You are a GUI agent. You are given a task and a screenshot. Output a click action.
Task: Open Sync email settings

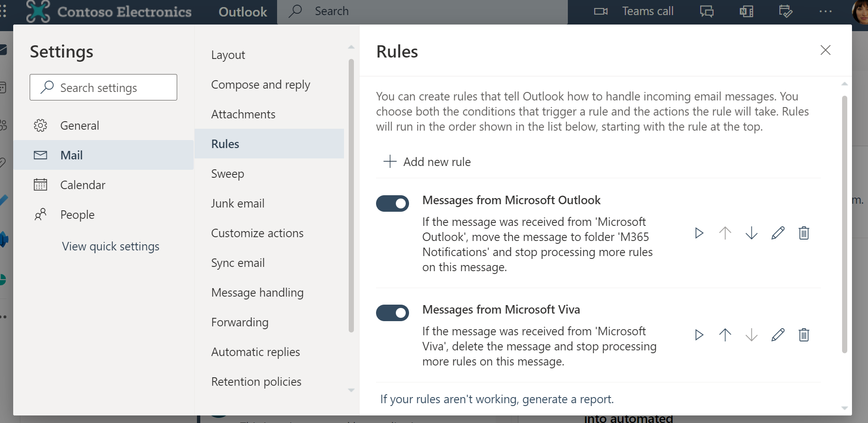[x=270, y=263]
